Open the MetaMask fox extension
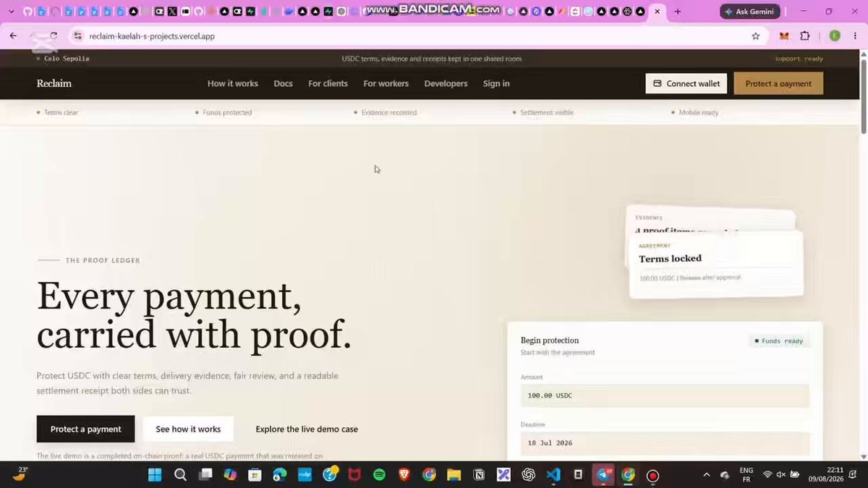Image resolution: width=868 pixels, height=488 pixels. pyautogui.click(x=784, y=36)
